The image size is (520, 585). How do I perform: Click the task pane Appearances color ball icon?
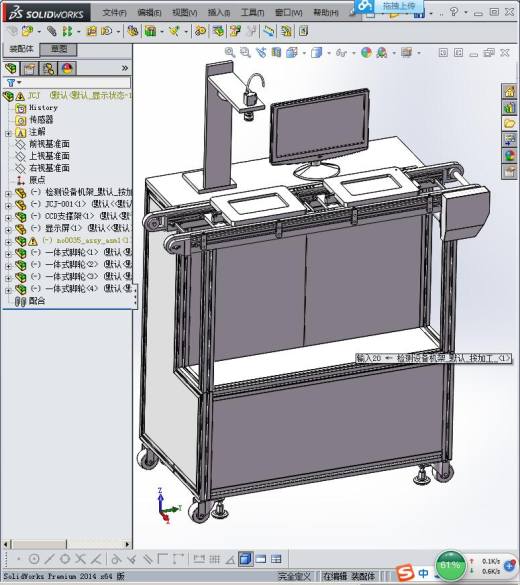click(509, 155)
